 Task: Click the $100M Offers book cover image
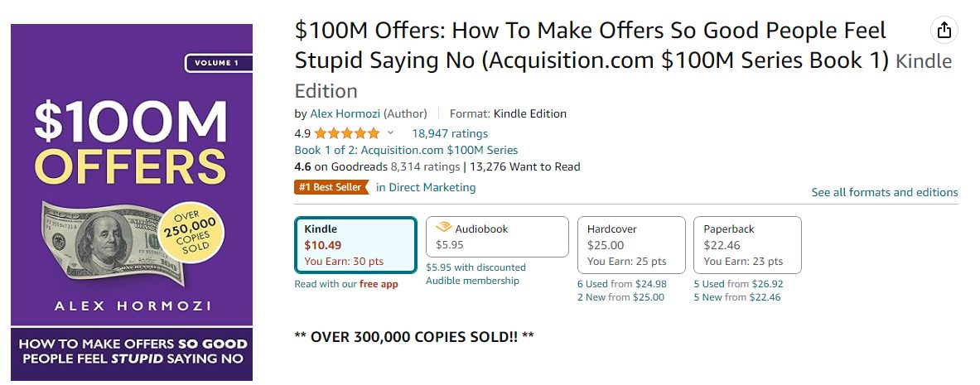coord(132,202)
